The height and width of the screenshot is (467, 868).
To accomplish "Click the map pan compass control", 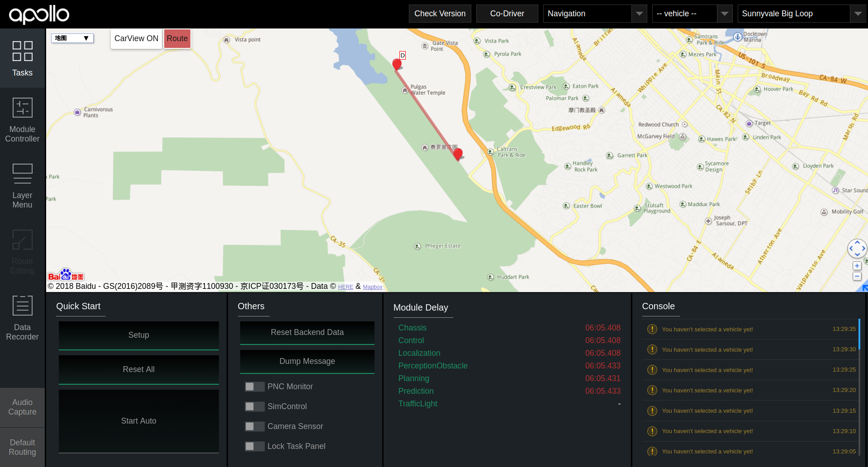I will coord(857,248).
